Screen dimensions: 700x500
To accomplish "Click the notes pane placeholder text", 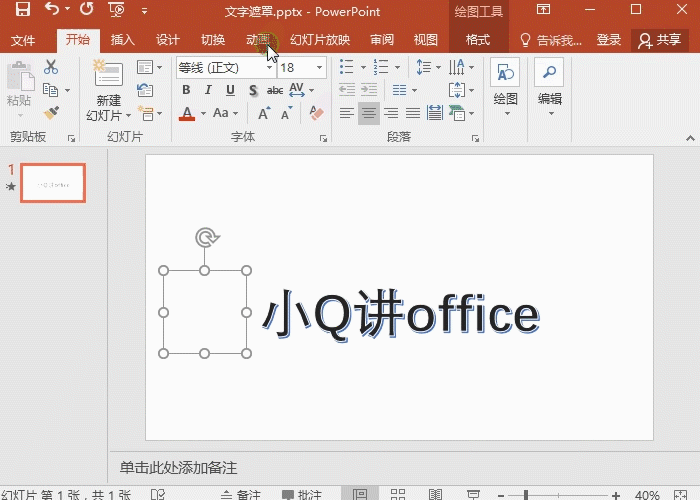I will 178,468.
